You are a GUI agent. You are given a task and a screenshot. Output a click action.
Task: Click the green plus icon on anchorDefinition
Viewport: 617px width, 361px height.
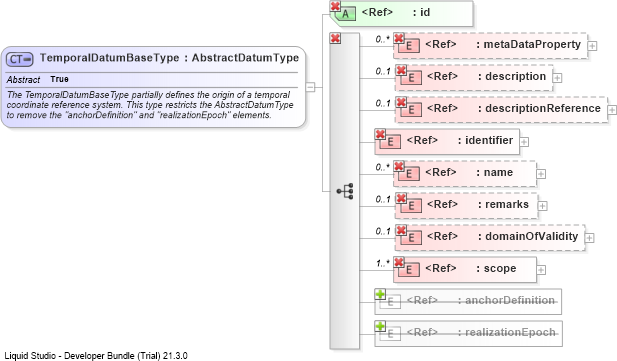pos(380,294)
